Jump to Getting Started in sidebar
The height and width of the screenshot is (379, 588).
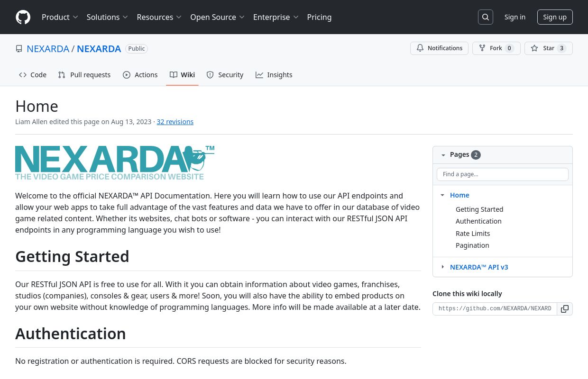(479, 209)
